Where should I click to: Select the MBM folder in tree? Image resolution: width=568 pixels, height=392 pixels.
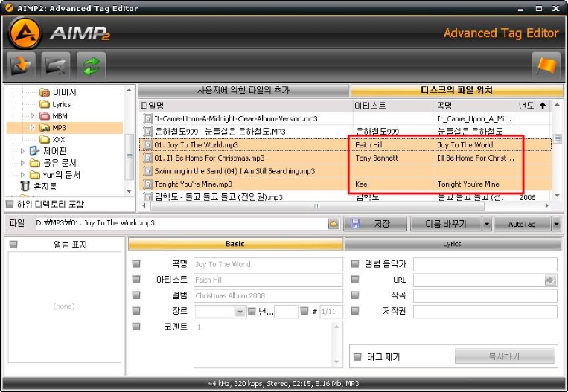tap(54, 116)
